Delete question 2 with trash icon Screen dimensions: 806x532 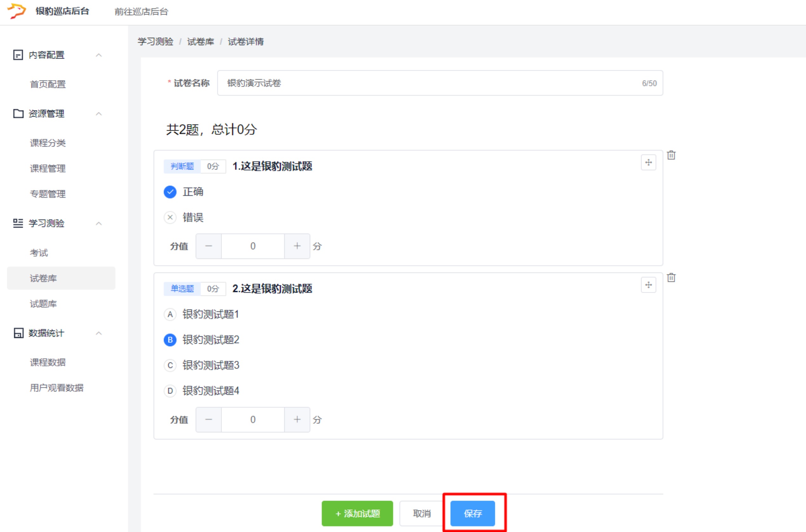tap(671, 277)
